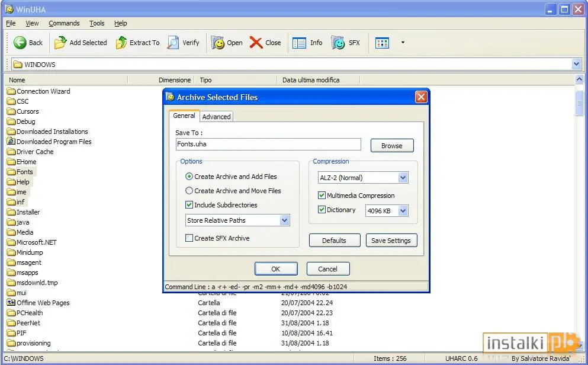Select the Minidump folder row
The height and width of the screenshot is (365, 588).
pos(25,252)
